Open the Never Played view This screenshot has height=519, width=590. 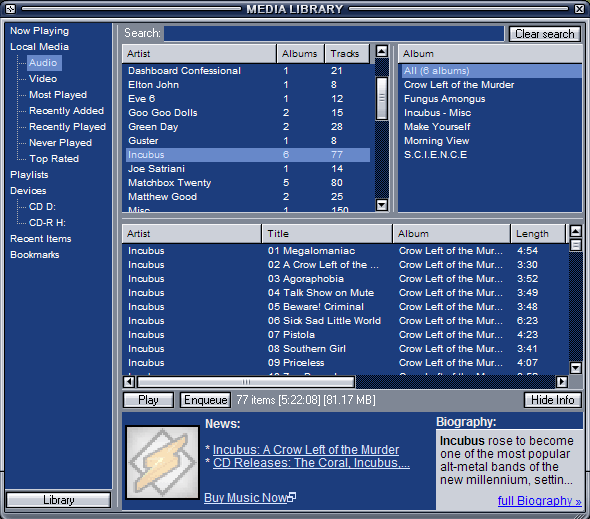[x=60, y=143]
